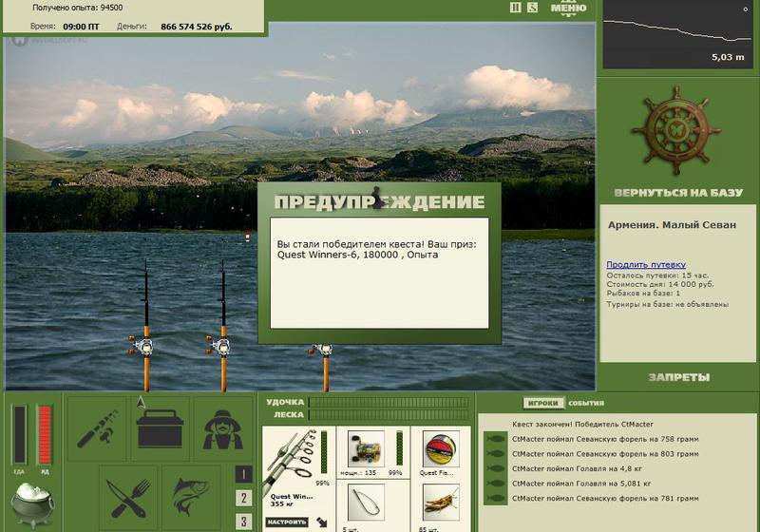Image resolution: width=760 pixels, height=532 pixels.
Task: Click the Продлить путевку link
Action: pyautogui.click(x=646, y=264)
